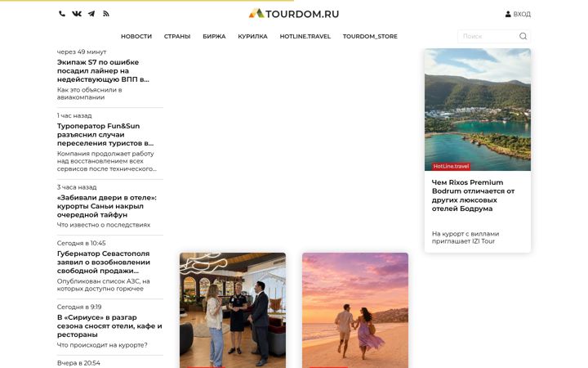Image resolution: width=588 pixels, height=368 pixels.
Task: Click the Bodrum coastline aerial photo
Action: click(478, 110)
